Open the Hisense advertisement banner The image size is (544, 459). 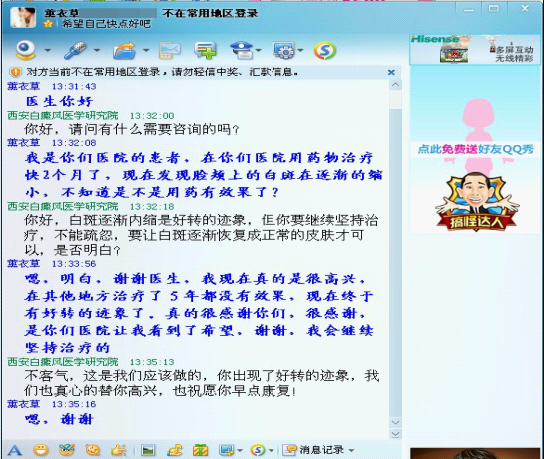[475, 50]
